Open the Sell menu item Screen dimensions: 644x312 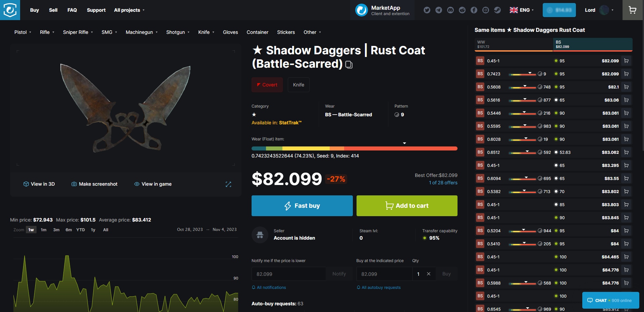pyautogui.click(x=53, y=10)
